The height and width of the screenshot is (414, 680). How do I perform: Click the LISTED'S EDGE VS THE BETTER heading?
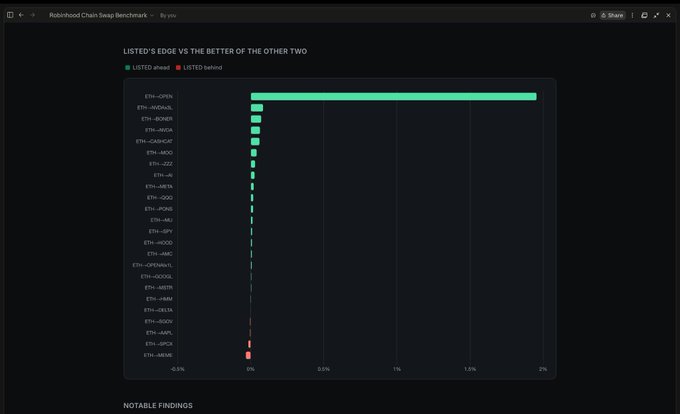pos(215,51)
